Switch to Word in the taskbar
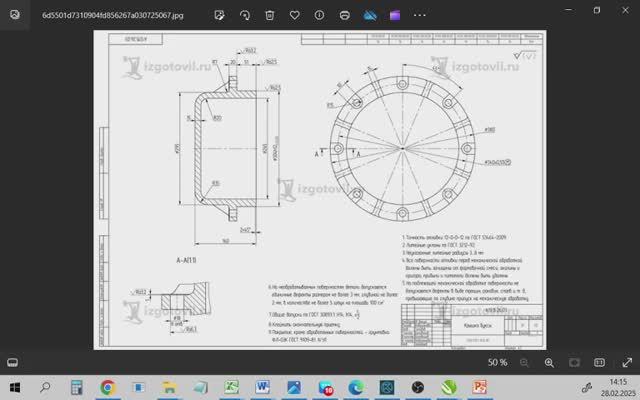Image resolution: width=640 pixels, height=400 pixels. pyautogui.click(x=263, y=387)
